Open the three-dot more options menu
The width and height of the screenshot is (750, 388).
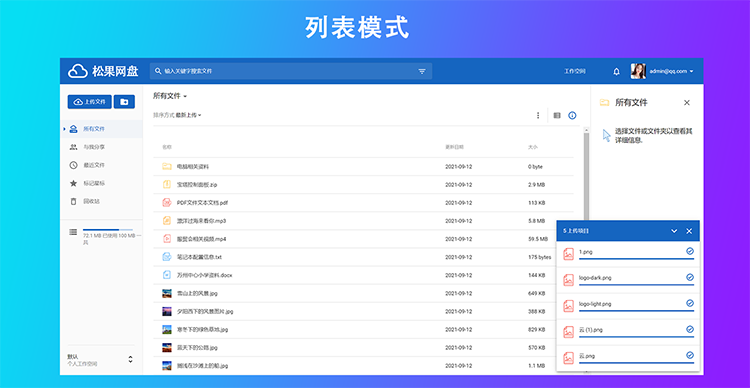pyautogui.click(x=538, y=115)
